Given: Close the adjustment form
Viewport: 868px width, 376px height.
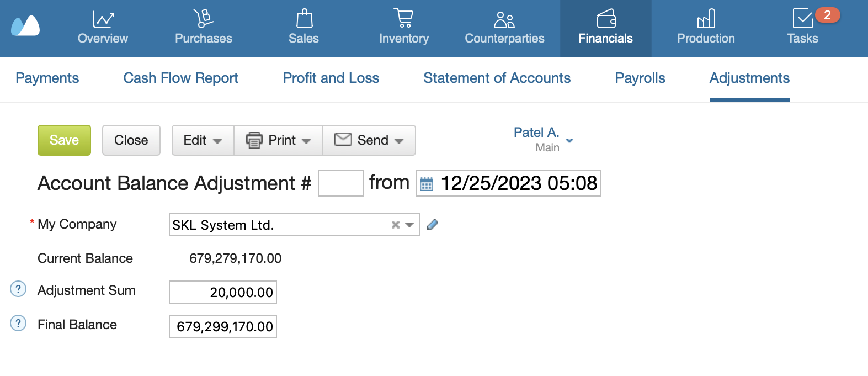Looking at the screenshot, I should coord(131,140).
